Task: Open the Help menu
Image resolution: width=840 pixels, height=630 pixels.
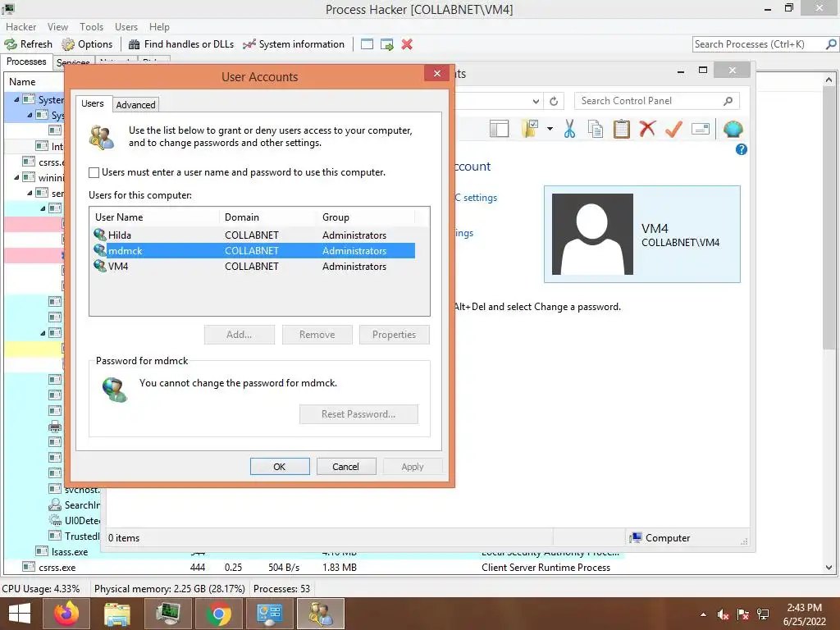Action: click(159, 27)
